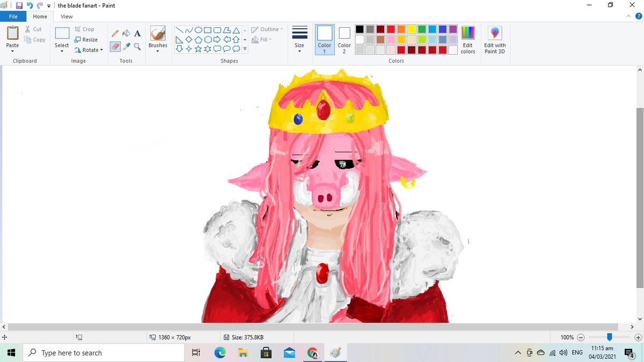Pick the Triangle shape
644x362 pixels.
pyautogui.click(x=236, y=30)
